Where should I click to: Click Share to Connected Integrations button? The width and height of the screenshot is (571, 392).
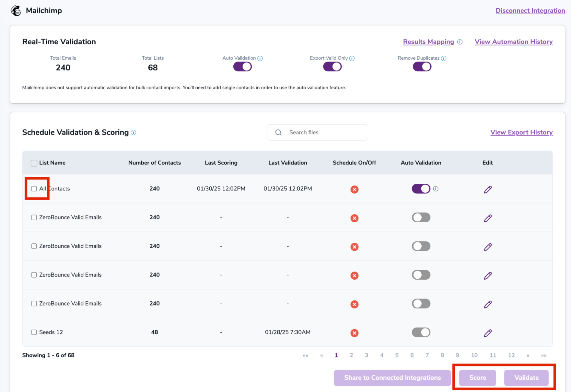(392, 378)
